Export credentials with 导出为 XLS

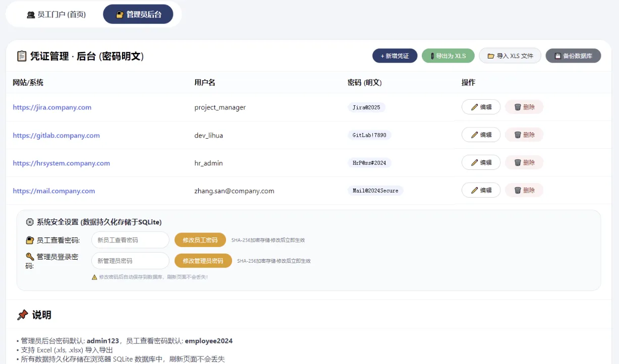[448, 55]
